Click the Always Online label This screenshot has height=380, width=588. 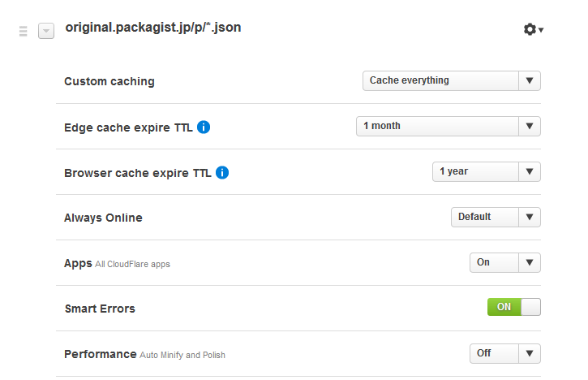[x=103, y=218]
